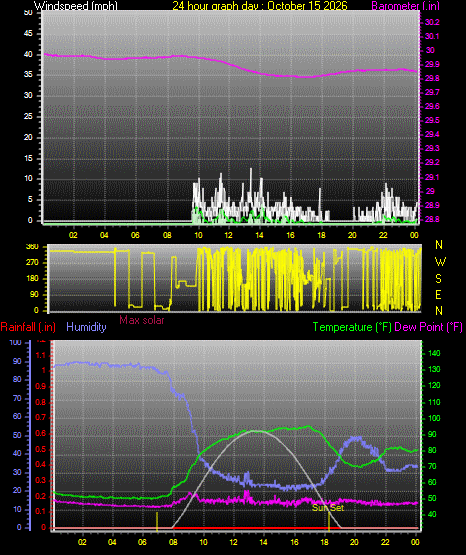466x555 pixels.
Task: Click the 0.5 rainfall scale value
Action: point(41,449)
